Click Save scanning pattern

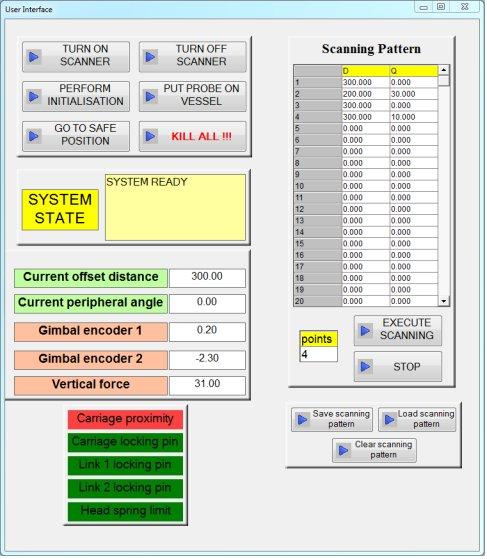[332, 420]
